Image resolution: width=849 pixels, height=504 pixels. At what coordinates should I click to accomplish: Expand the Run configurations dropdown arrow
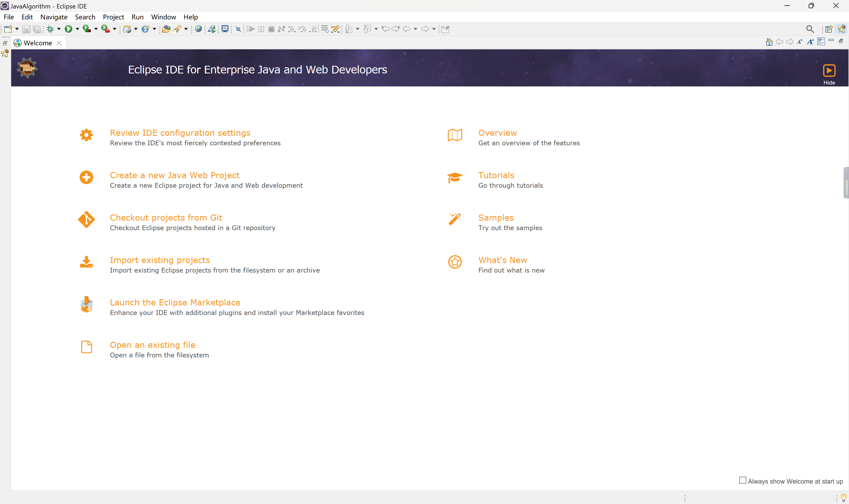tap(77, 29)
